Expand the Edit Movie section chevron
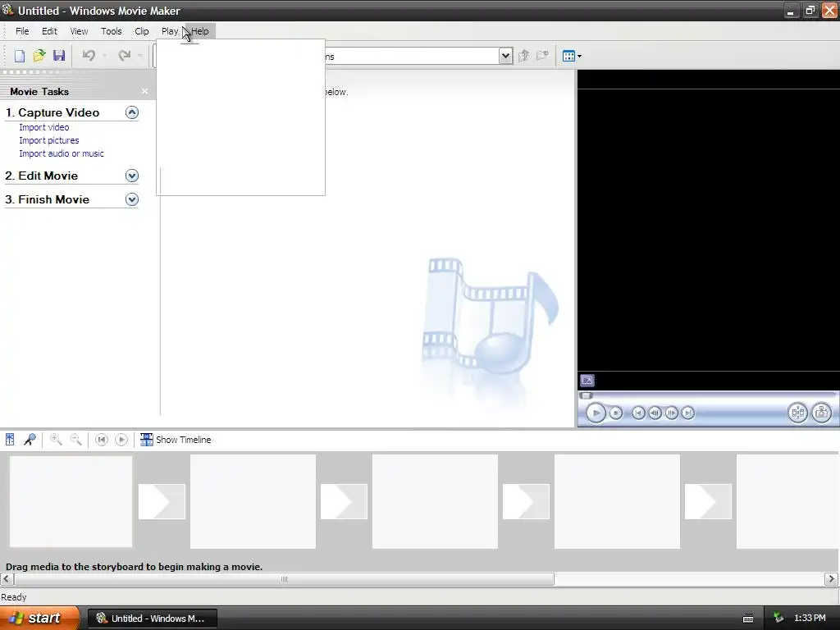Image resolution: width=840 pixels, height=630 pixels. point(132,176)
